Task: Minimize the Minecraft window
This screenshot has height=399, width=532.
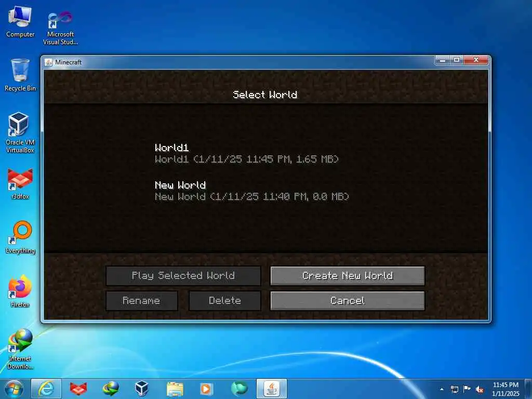Action: point(443,60)
